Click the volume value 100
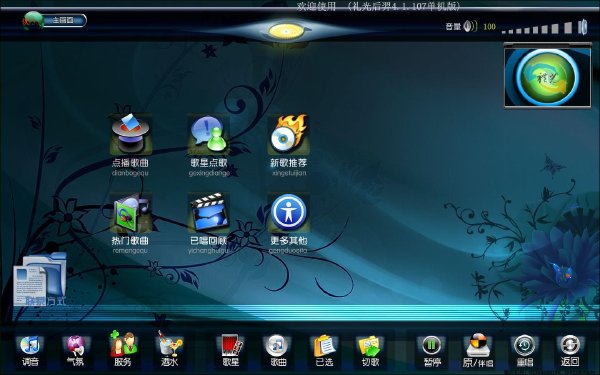600x375 pixels. coord(489,27)
